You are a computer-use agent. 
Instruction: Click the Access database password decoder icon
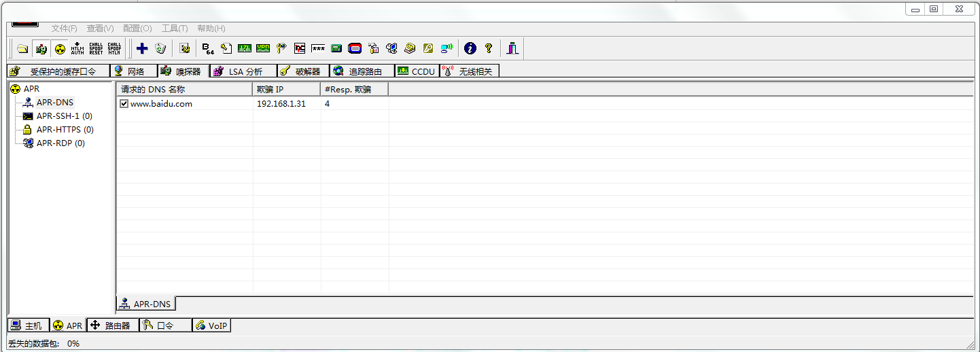pos(226,48)
